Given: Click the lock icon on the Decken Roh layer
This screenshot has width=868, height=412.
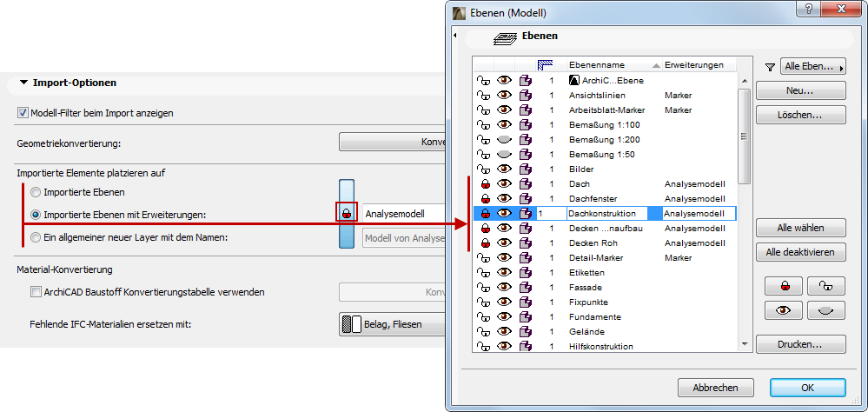Looking at the screenshot, I should (484, 243).
